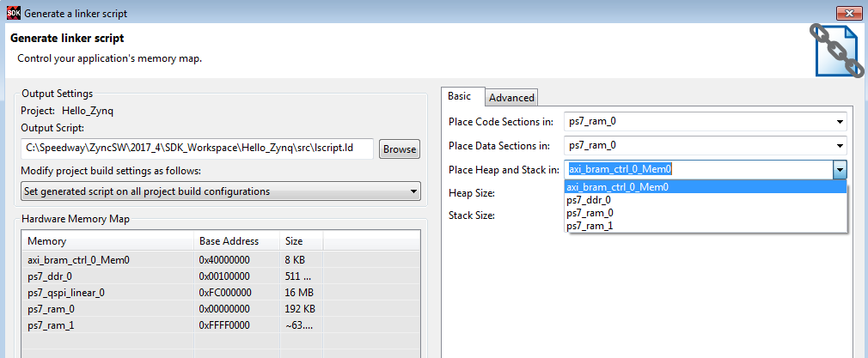Expand the project build settings dropdown
The image size is (868, 358).
tap(413, 191)
